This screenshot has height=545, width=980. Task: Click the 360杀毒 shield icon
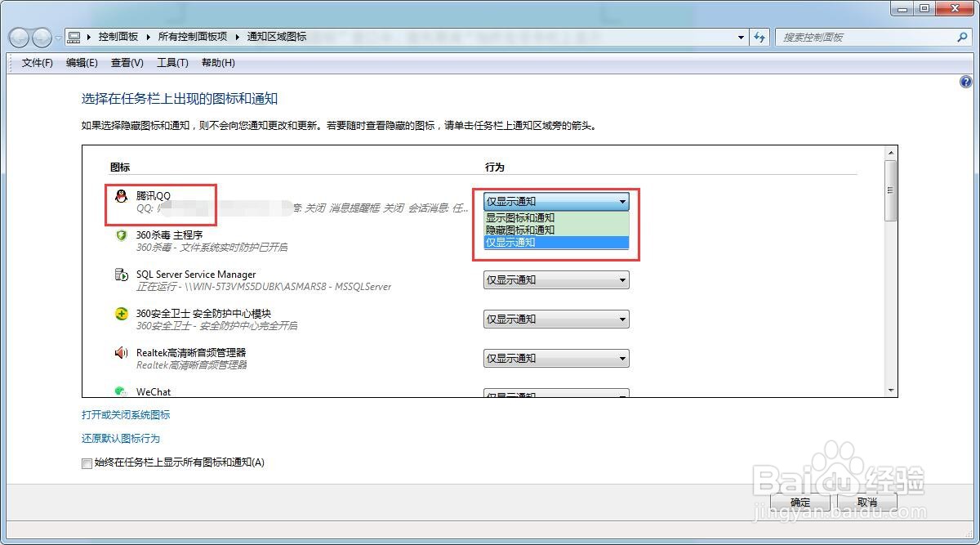[x=121, y=235]
